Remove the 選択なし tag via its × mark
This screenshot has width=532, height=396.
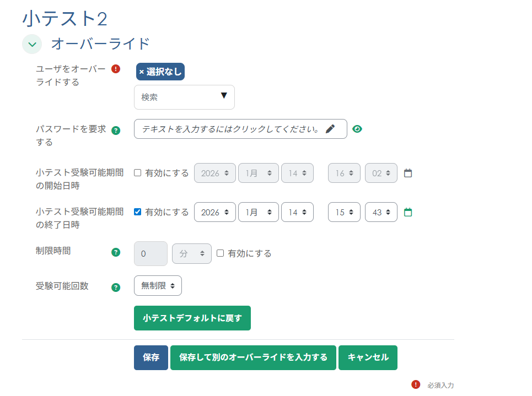142,72
